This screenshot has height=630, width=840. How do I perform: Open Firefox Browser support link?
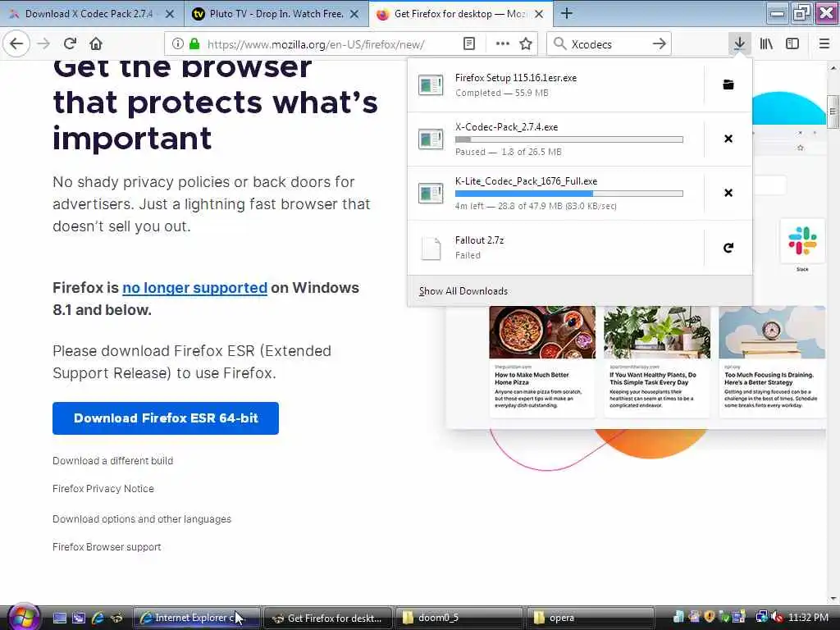pyautogui.click(x=107, y=547)
